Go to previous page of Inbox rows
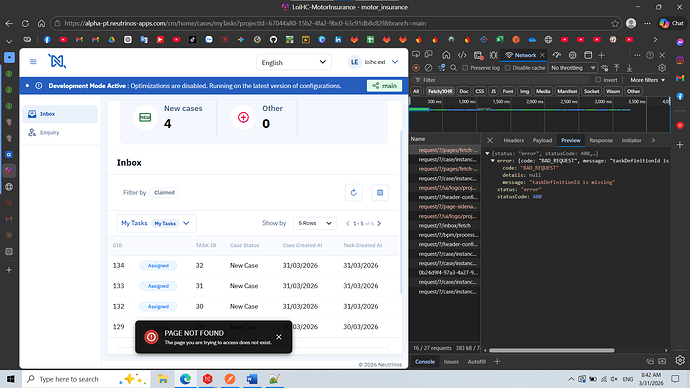 click(348, 223)
